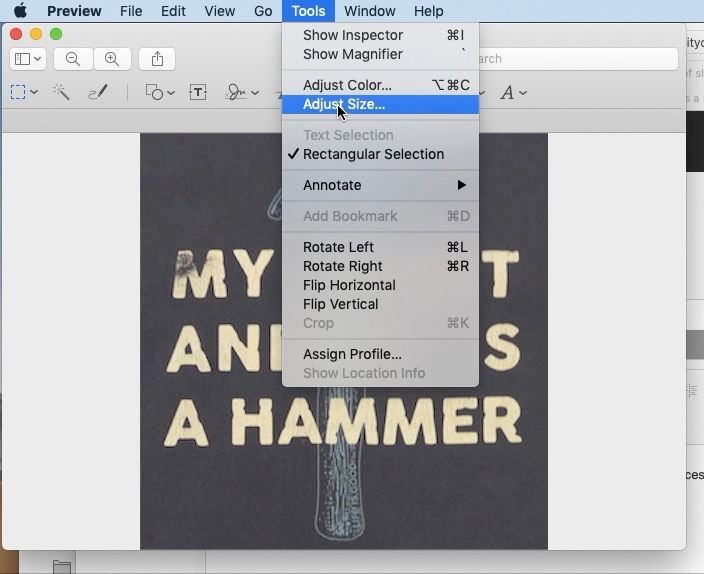
Task: Click the Share icon in toolbar
Action: coord(157,59)
